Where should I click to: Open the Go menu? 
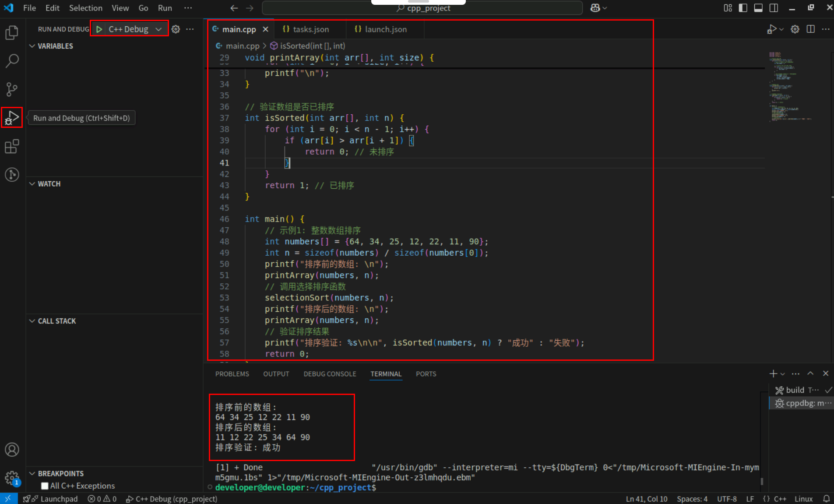click(143, 8)
